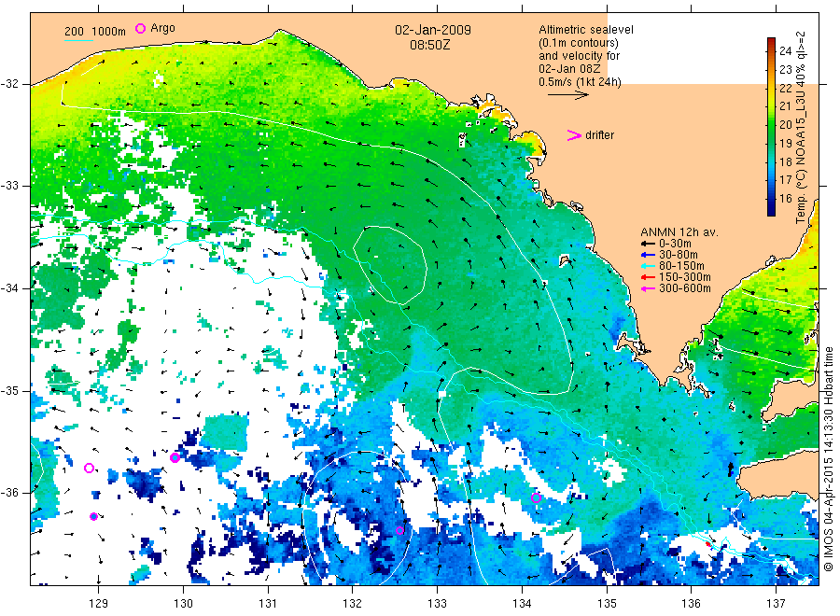Click the magenta Argo circle in the legend
Screen dimensions: 840x616
pyautogui.click(x=140, y=28)
